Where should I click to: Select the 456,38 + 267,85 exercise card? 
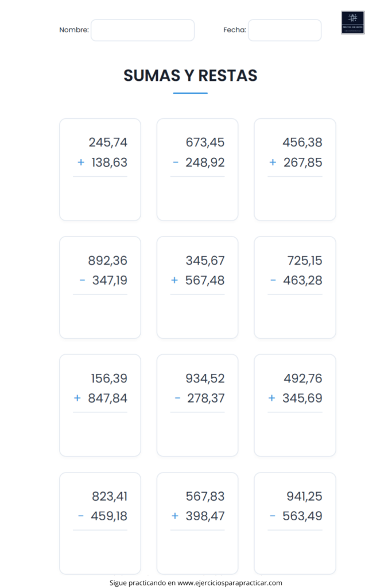pos(295,169)
